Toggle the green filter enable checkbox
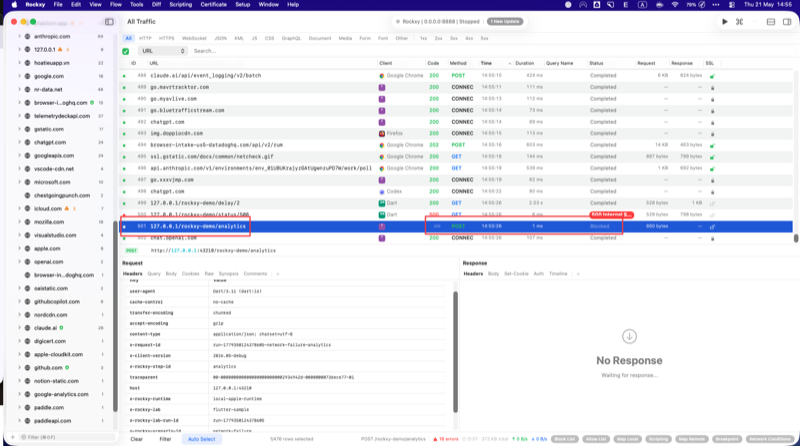This screenshot has height=446, width=800. tap(126, 51)
